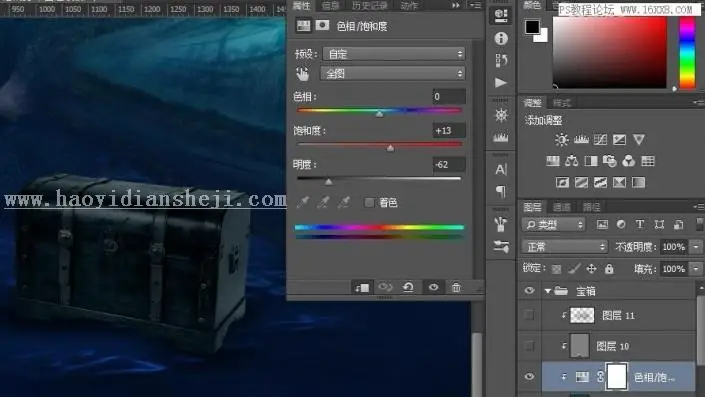
Task: Add an Exposure adjustment
Action: 619,140
